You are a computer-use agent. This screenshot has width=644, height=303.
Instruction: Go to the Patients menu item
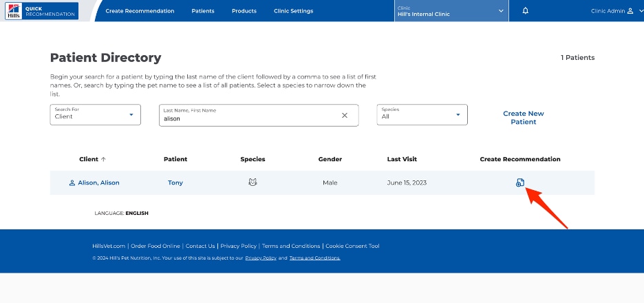click(203, 11)
